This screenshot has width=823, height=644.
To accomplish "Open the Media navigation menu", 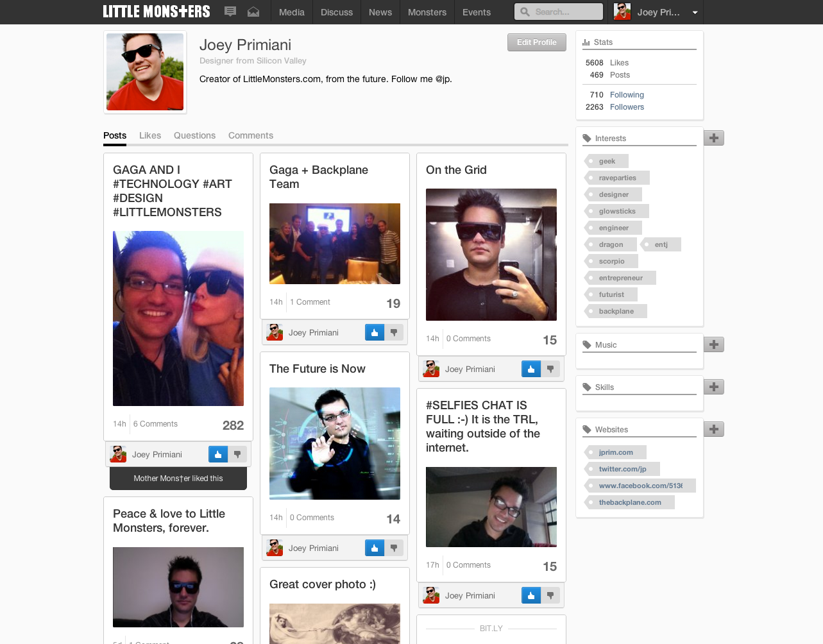I will 291,12.
